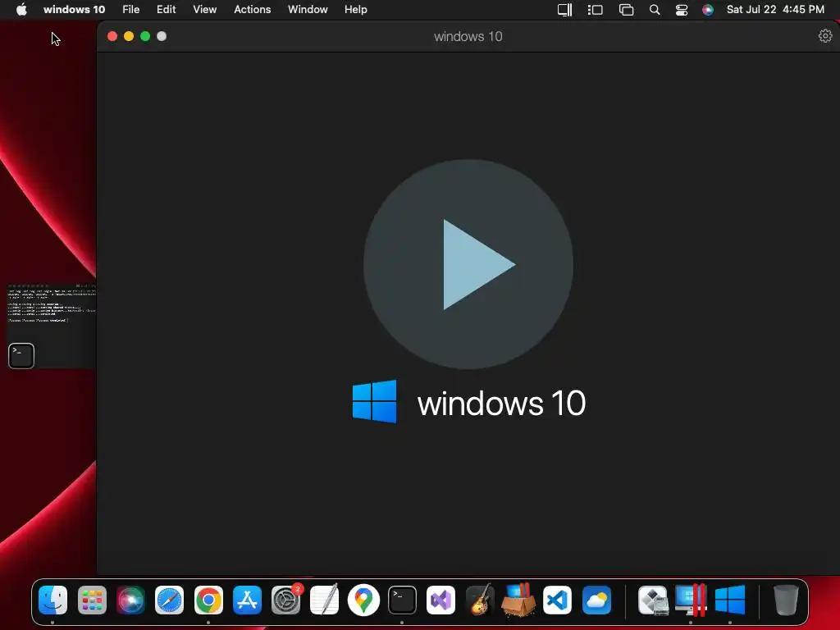Click the Parallels menu bar status icon
This screenshot has width=840, height=630.
click(x=564, y=10)
